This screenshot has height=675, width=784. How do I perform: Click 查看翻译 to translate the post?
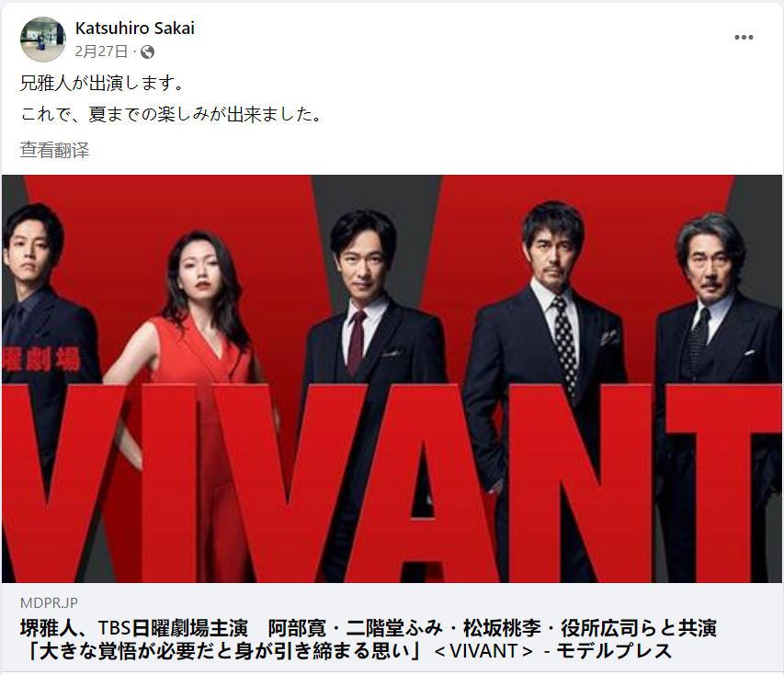coord(54,150)
